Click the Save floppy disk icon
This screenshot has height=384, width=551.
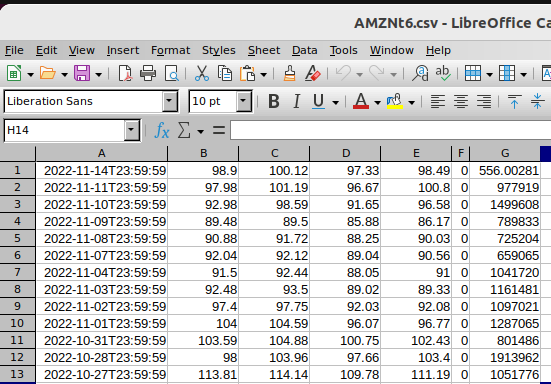(x=82, y=74)
